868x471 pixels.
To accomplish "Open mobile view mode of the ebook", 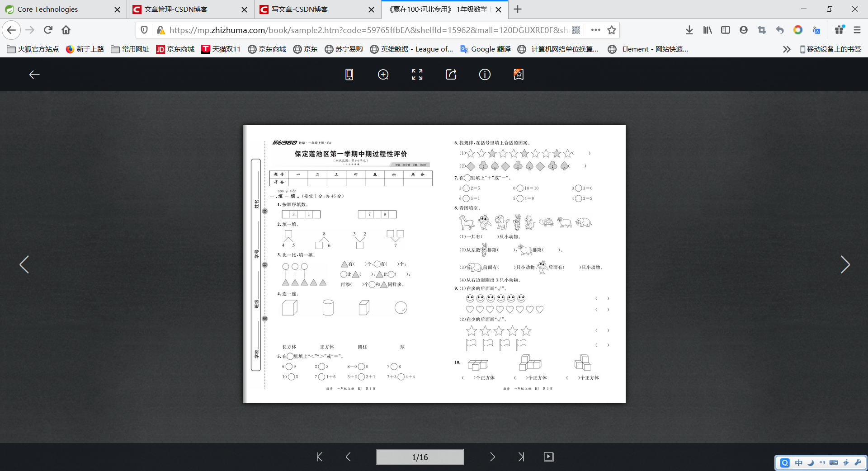I will tap(349, 75).
